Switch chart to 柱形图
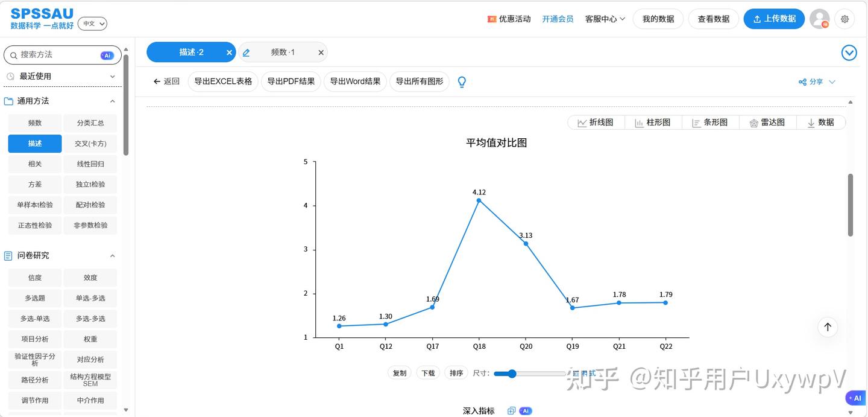 [x=653, y=123]
